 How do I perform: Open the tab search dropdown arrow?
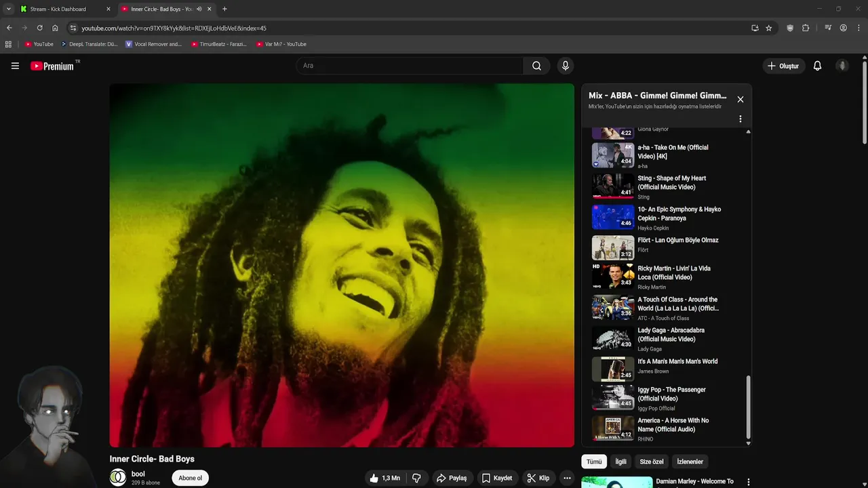click(x=9, y=9)
